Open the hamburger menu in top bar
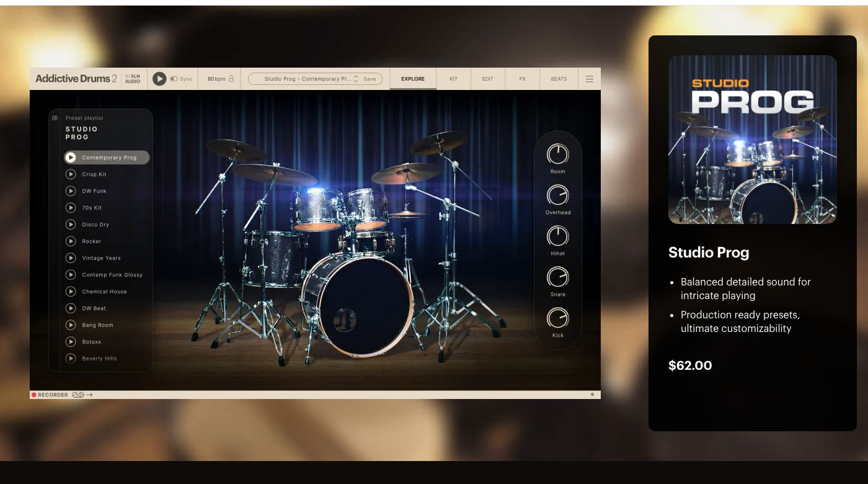 point(590,79)
